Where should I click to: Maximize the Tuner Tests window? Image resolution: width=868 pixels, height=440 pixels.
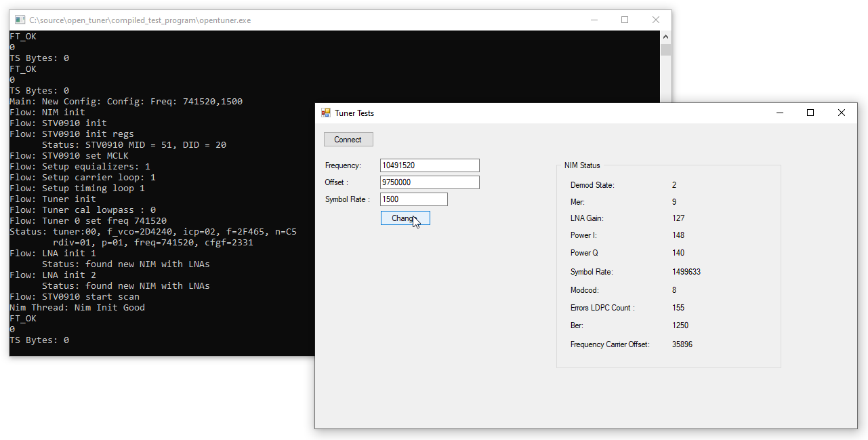[x=810, y=113]
